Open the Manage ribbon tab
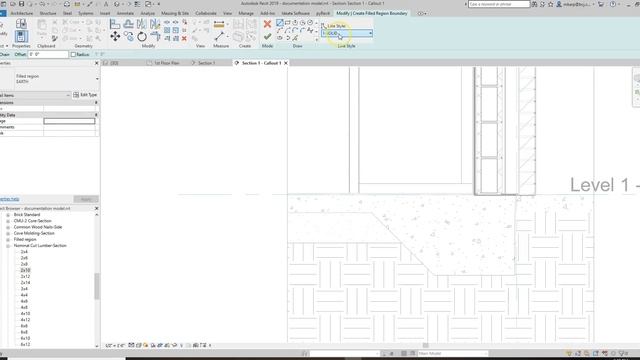Screen dimensions: 640x360 (x=246, y=13)
